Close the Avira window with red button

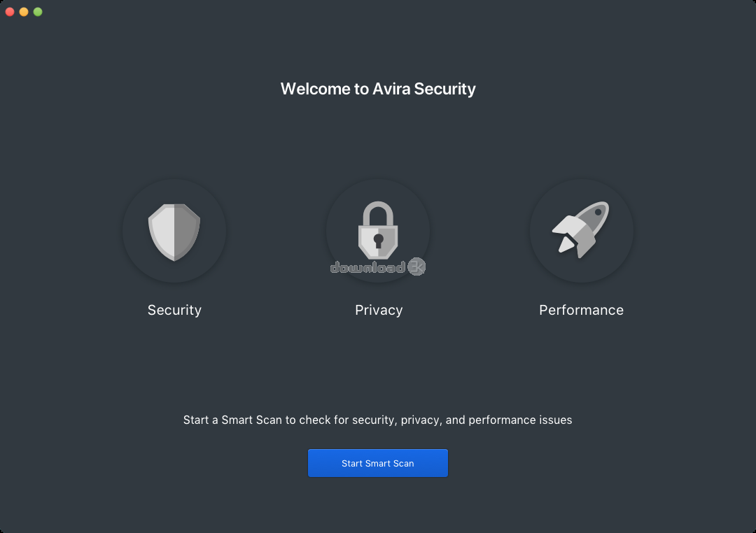pos(10,12)
